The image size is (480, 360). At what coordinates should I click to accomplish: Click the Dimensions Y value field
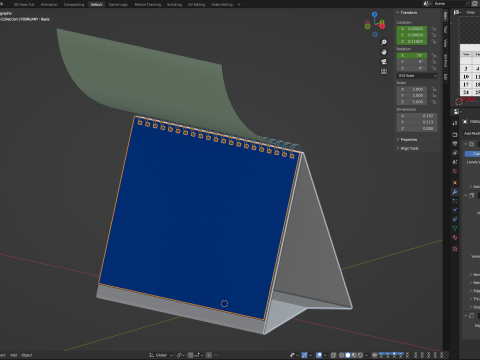pos(417,122)
